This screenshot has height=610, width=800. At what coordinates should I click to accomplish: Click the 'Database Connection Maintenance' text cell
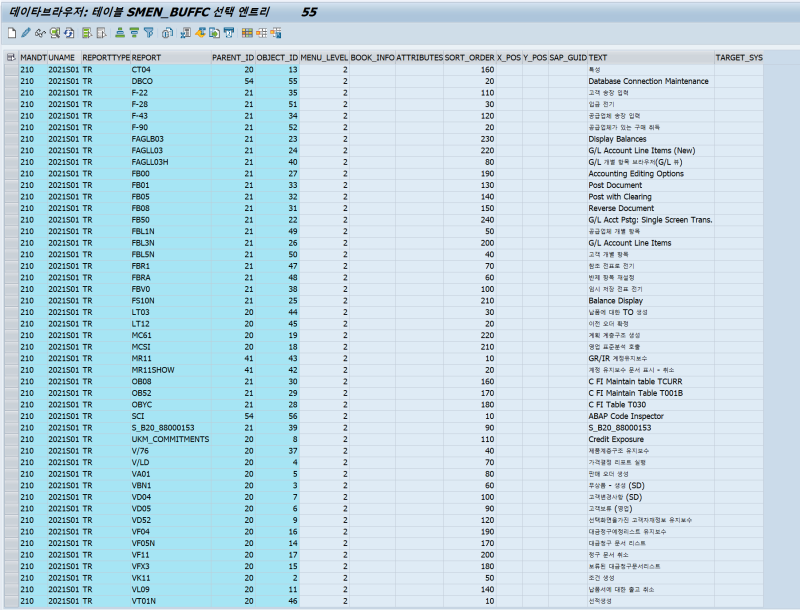click(x=651, y=81)
